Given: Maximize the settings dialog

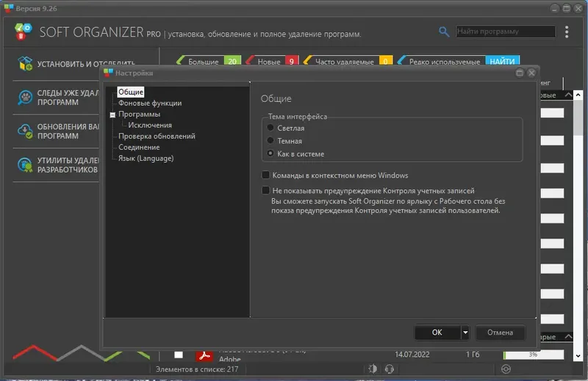Looking at the screenshot, I should click(520, 73).
